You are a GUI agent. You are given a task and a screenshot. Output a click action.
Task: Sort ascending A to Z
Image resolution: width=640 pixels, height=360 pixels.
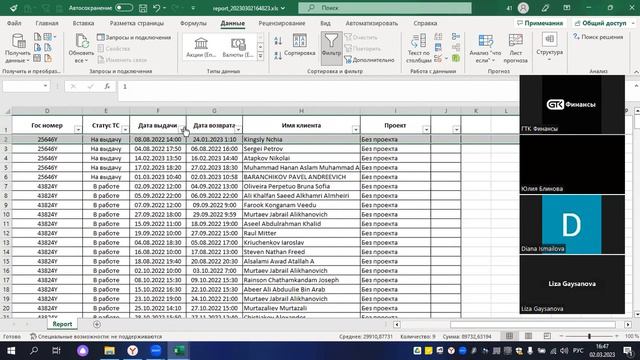click(x=278, y=40)
